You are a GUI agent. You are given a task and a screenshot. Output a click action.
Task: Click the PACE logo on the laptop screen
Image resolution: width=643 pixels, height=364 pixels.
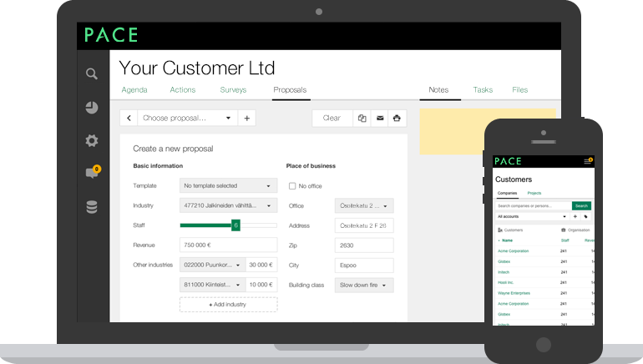pyautogui.click(x=111, y=35)
